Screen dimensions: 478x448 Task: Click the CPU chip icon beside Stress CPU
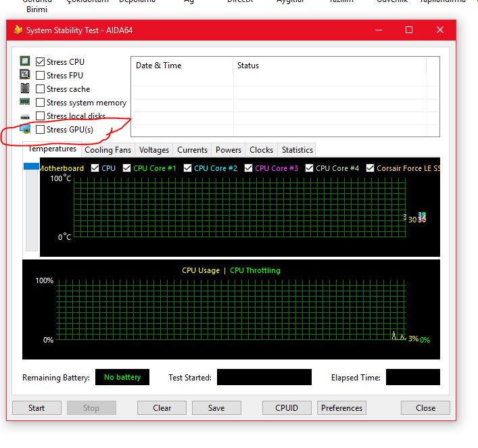pos(25,61)
